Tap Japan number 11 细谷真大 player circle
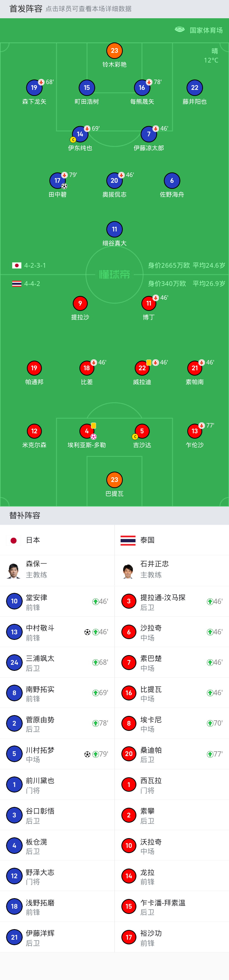229x980 pixels. coord(114,230)
